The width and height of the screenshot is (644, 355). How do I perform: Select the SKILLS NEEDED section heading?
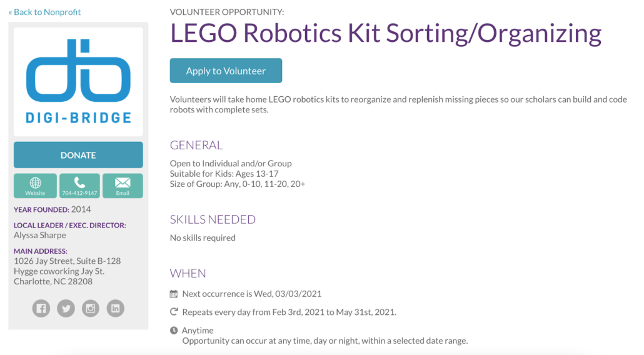(213, 219)
